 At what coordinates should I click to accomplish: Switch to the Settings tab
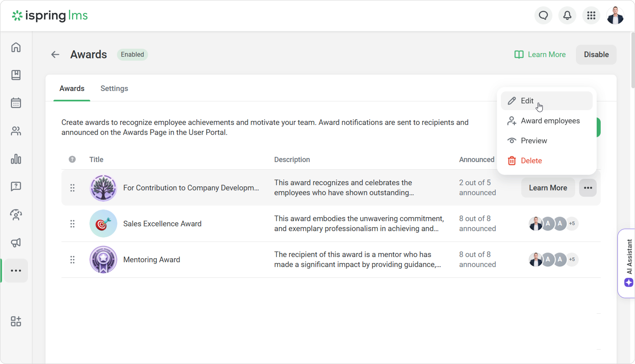pos(114,88)
